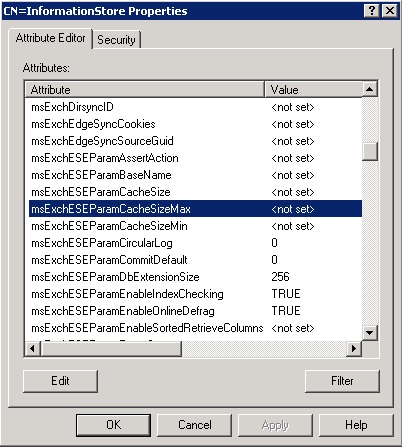Click the horizontal scroll left arrow
The image size is (402, 447).
pos(32,349)
